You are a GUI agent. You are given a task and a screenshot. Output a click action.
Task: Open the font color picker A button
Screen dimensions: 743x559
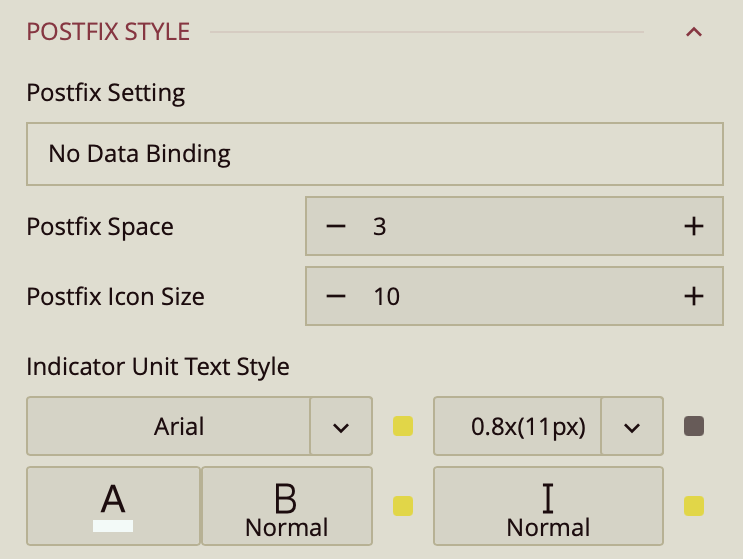[x=113, y=506]
